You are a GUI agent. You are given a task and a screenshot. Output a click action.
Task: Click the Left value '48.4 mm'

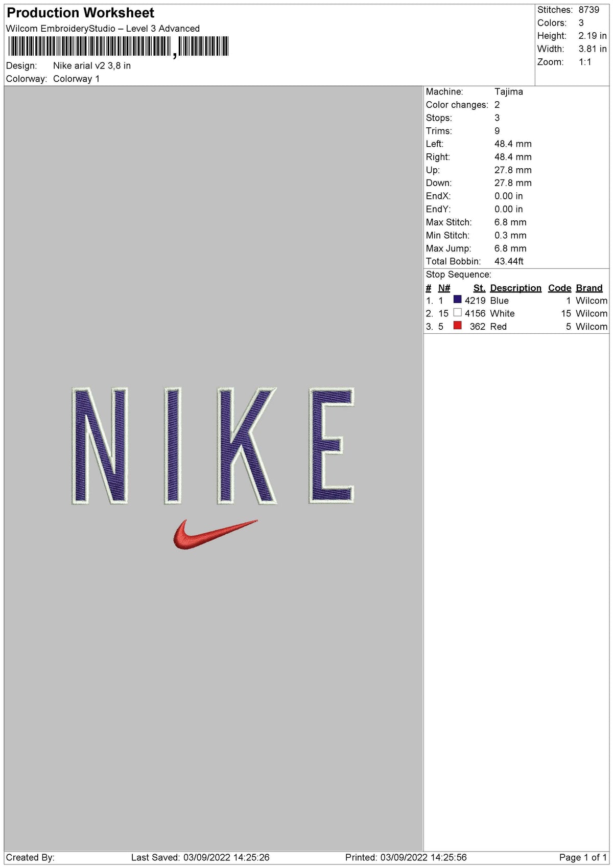513,144
